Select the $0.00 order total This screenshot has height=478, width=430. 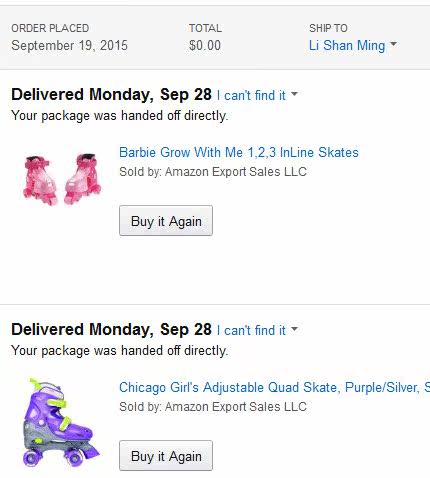click(205, 46)
